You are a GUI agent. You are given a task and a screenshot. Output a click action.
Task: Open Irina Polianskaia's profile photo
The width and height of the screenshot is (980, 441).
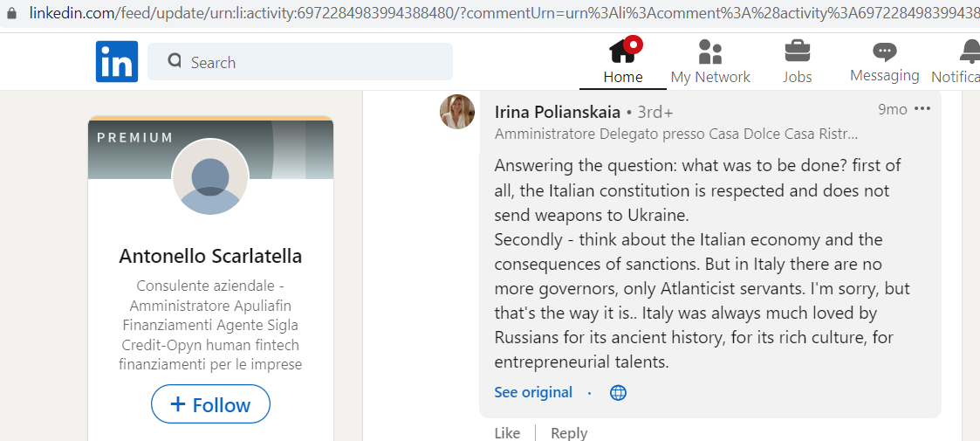coord(457,112)
